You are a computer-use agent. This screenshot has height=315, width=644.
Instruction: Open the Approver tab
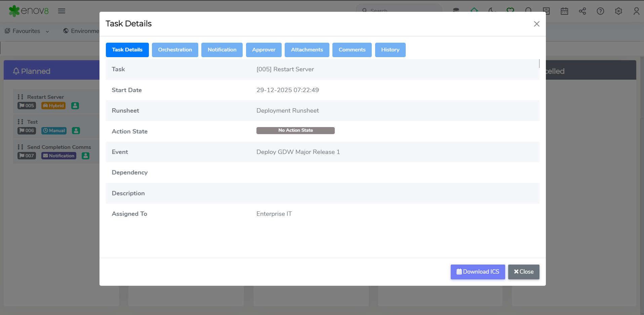[x=264, y=50]
